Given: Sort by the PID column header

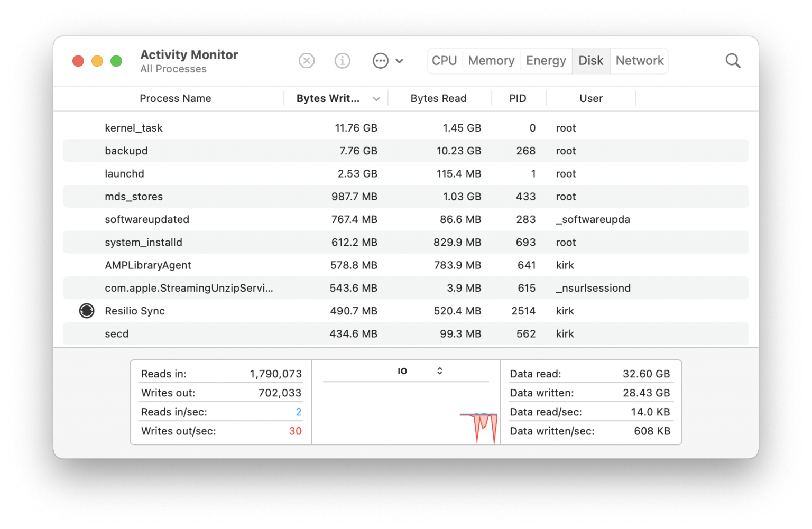Looking at the screenshot, I should (x=518, y=99).
